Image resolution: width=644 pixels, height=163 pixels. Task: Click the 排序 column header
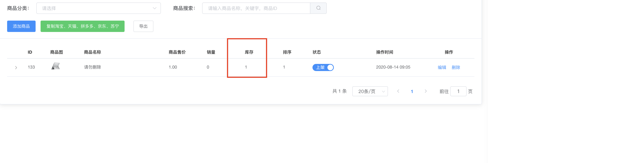[287, 52]
